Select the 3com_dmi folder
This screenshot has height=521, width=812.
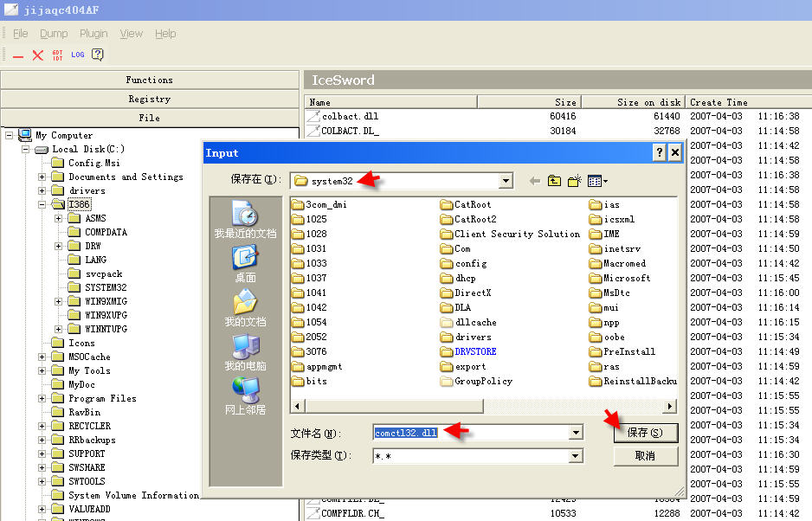click(319, 204)
